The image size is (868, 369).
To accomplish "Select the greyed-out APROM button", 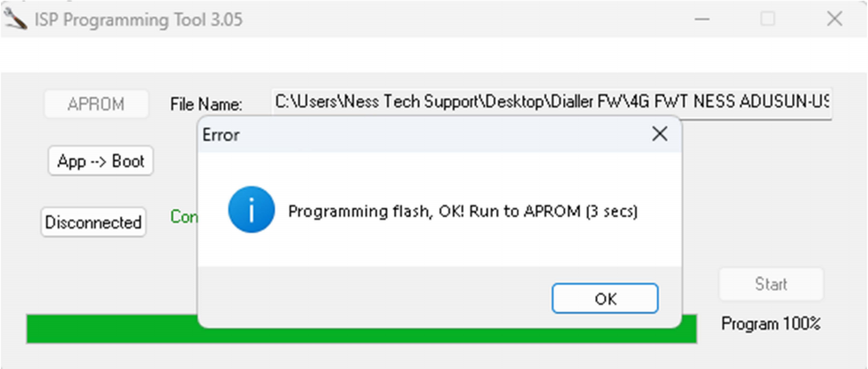I will (96, 103).
